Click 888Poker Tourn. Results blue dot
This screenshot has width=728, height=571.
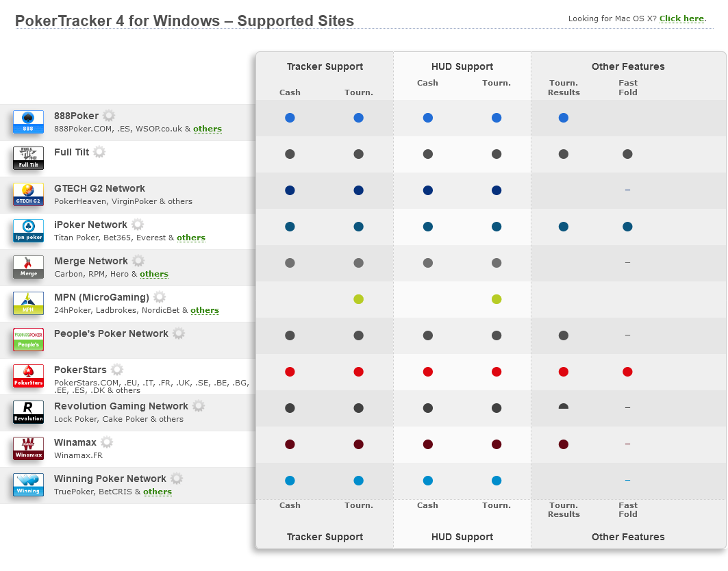(x=563, y=118)
